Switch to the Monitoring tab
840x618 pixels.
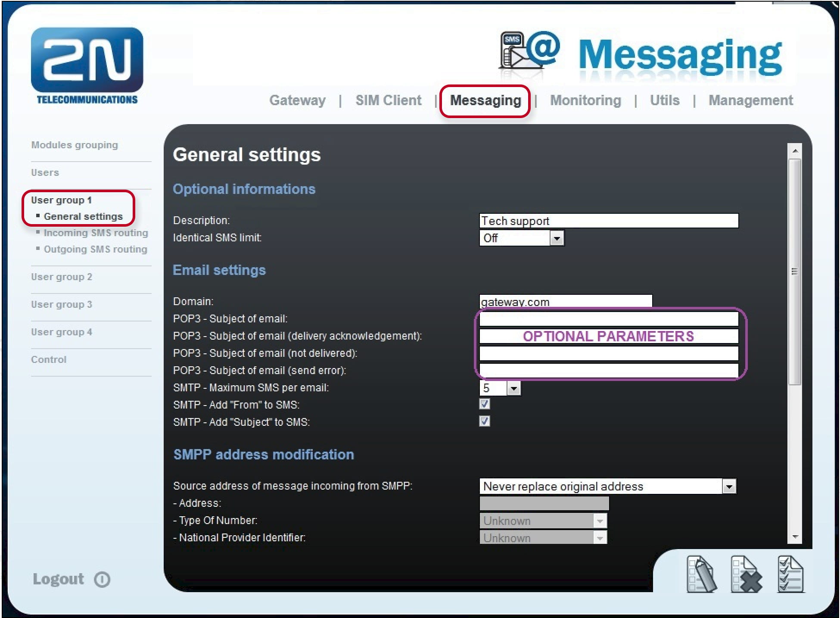[585, 100]
